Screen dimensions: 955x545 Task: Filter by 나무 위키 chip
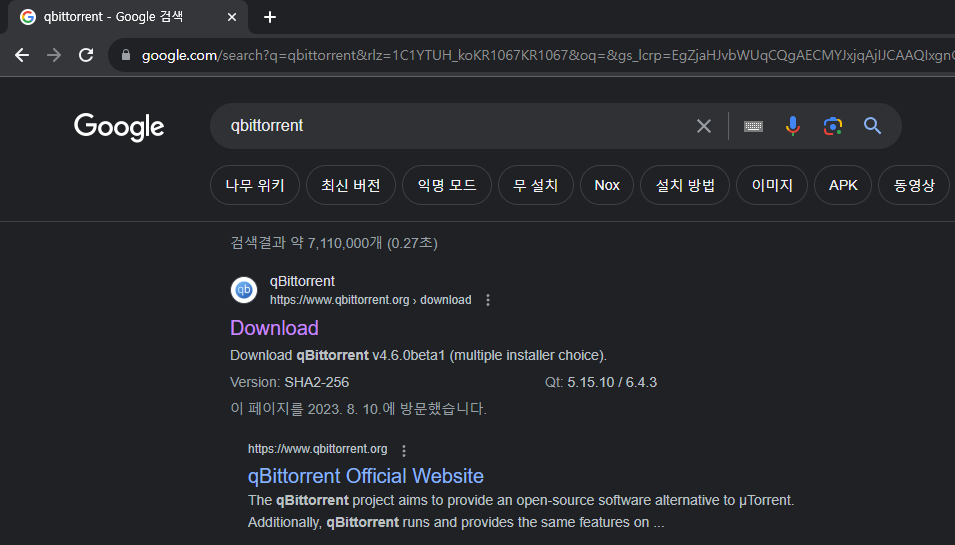tap(255, 185)
